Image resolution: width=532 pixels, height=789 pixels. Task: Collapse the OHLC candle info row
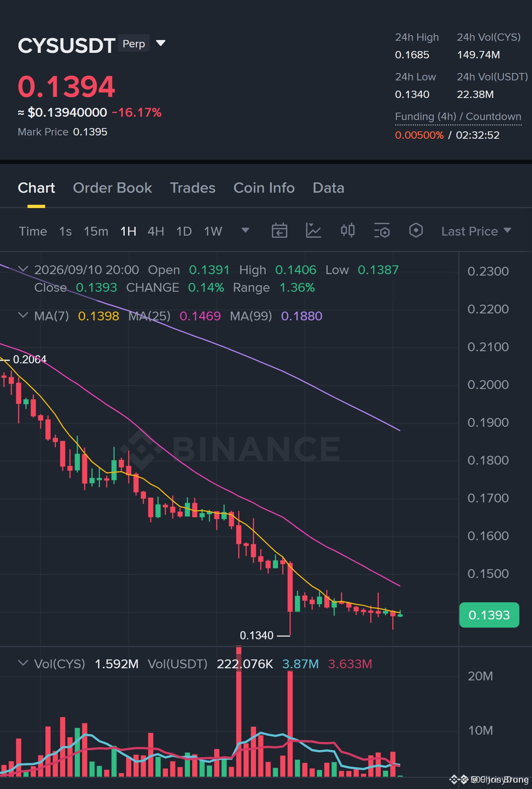pyautogui.click(x=23, y=269)
